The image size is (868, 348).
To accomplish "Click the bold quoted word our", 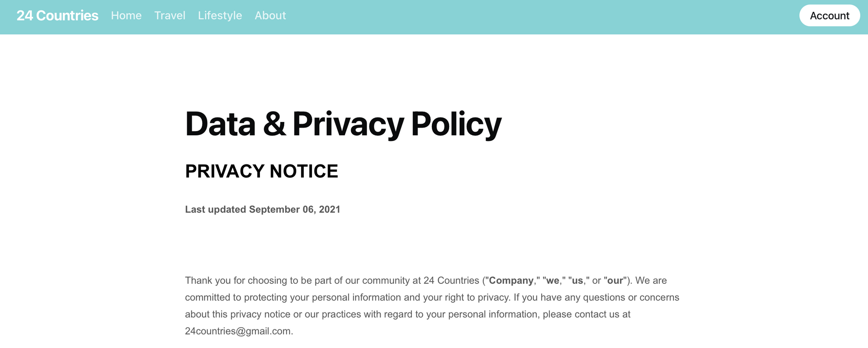I will coord(615,281).
